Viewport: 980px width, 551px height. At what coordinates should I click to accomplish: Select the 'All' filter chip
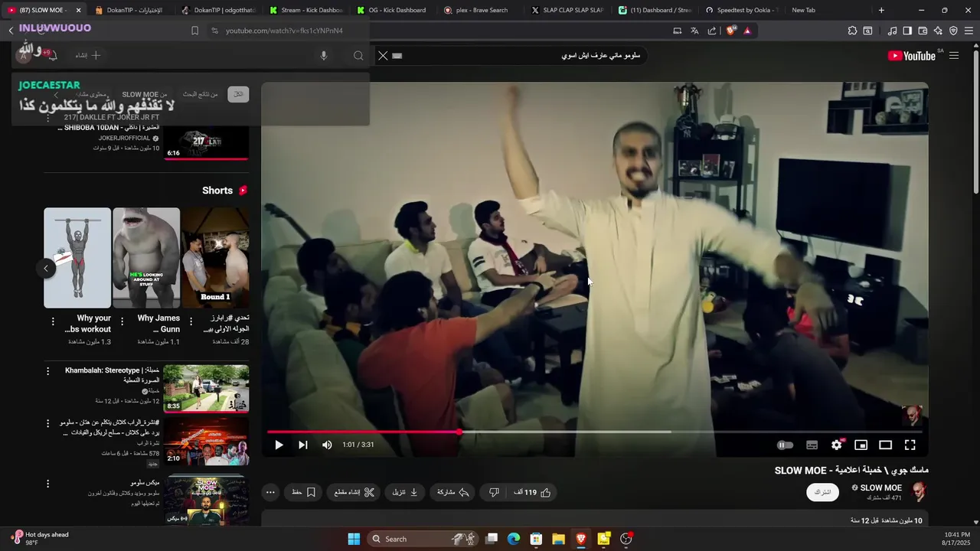point(238,94)
